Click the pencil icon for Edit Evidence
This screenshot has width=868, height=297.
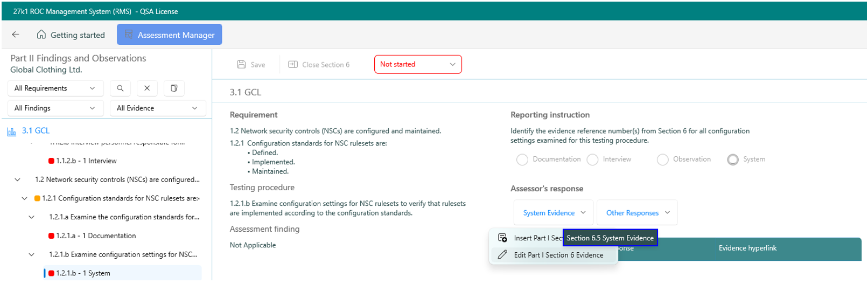pos(502,255)
